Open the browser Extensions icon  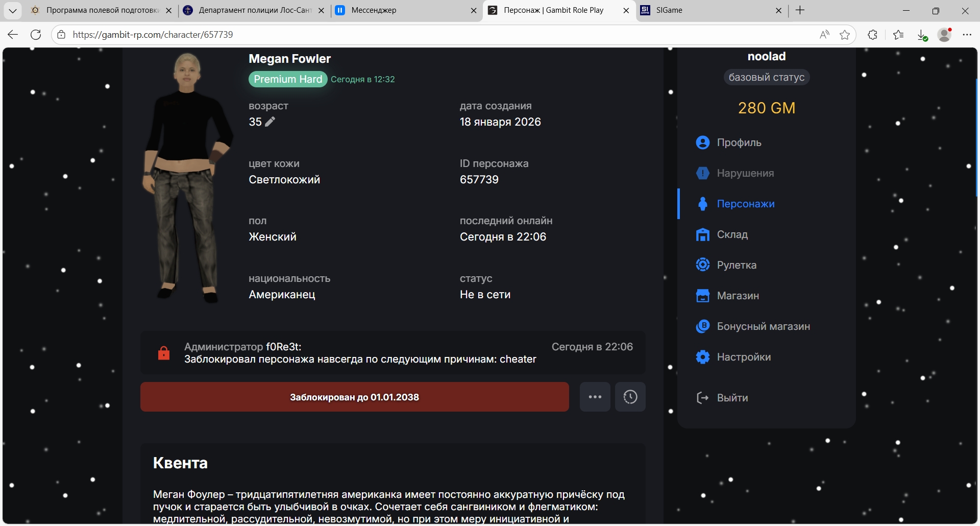coord(872,35)
